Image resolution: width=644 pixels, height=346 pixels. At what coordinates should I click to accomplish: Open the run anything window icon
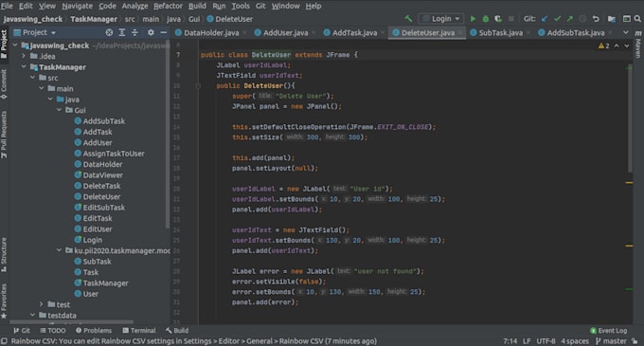point(626,19)
